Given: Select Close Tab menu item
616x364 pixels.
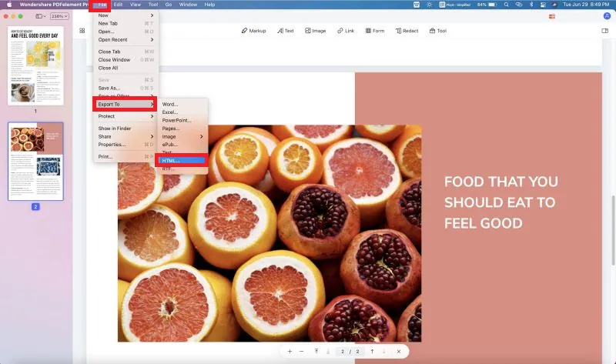Looking at the screenshot, I should [126, 52].
